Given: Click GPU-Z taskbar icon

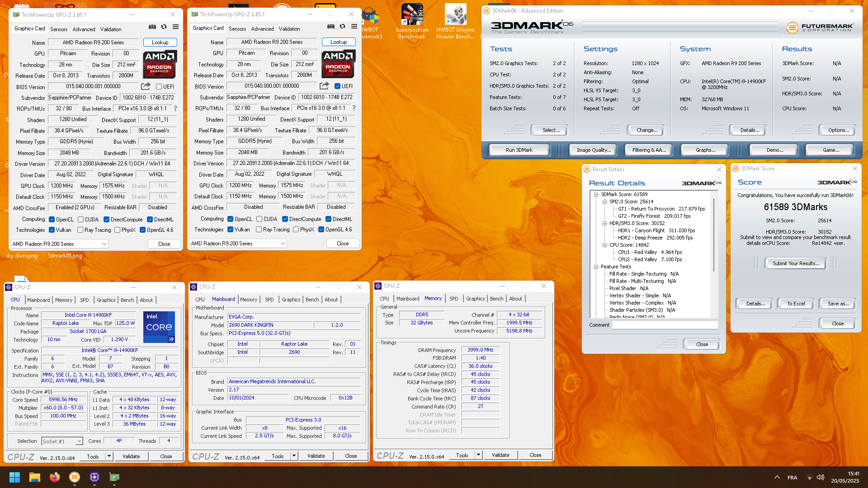Looking at the screenshot, I should pyautogui.click(x=114, y=477).
